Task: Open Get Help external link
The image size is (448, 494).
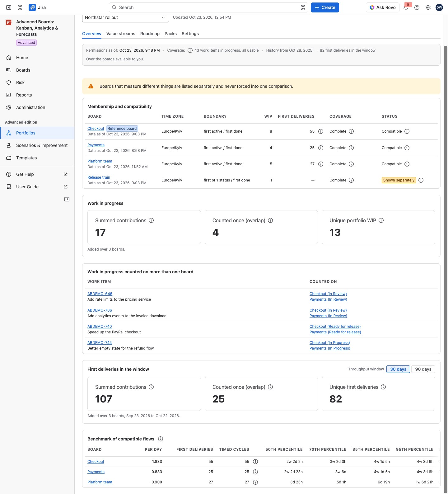Action: click(37, 174)
